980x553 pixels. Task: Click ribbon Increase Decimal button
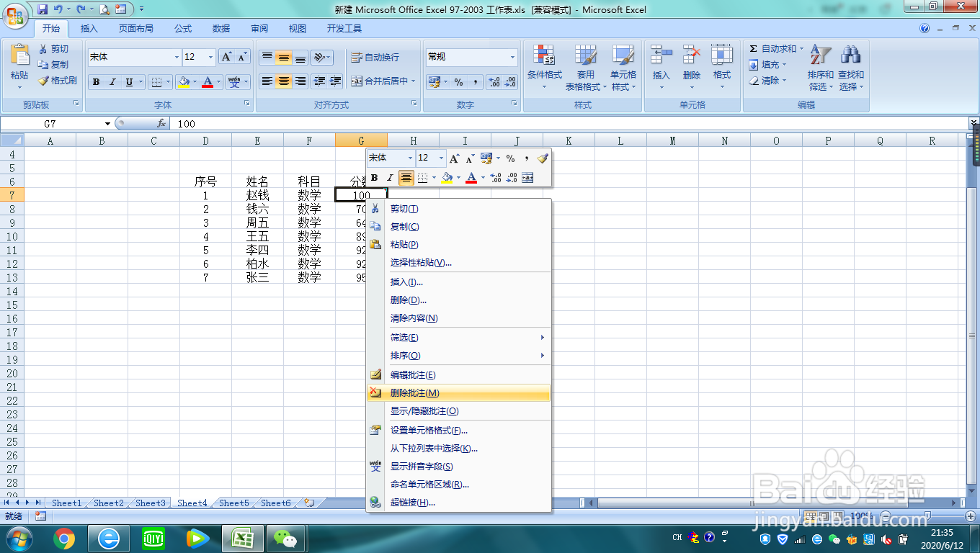coord(494,82)
